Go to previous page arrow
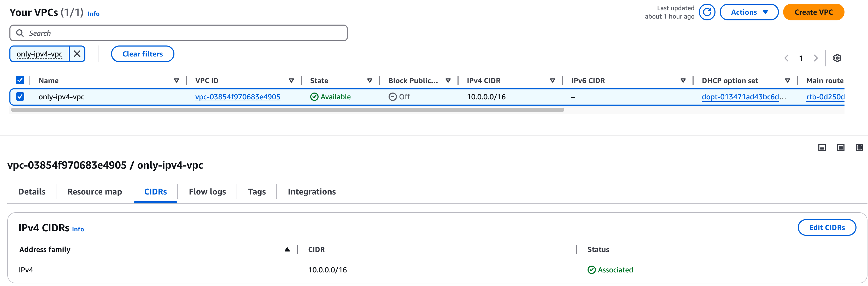Viewport: 868px width, 286px height. [x=787, y=58]
